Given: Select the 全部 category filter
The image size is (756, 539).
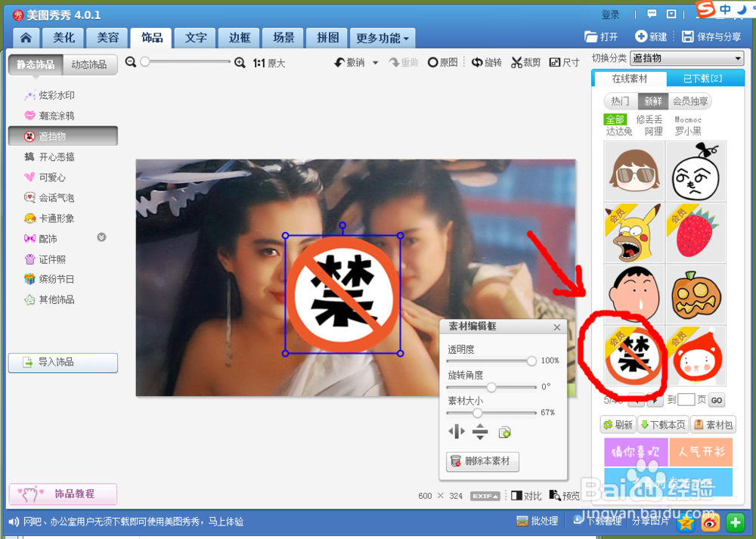Looking at the screenshot, I should (x=615, y=119).
